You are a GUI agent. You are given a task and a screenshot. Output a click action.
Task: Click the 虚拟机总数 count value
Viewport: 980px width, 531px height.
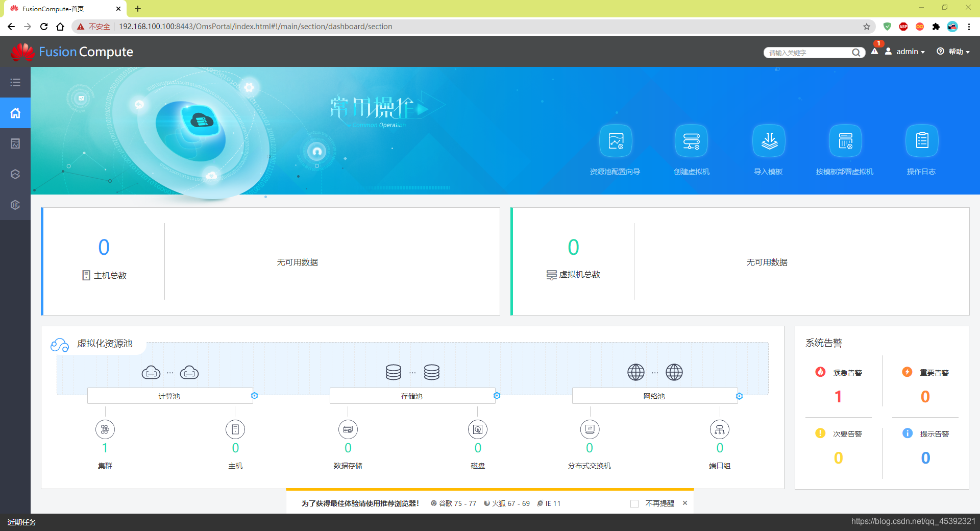[x=574, y=247]
